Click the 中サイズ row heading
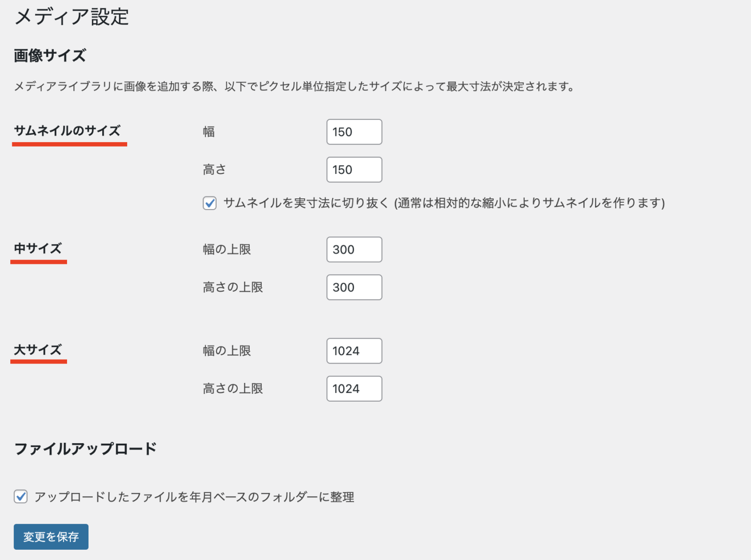 [x=38, y=249]
